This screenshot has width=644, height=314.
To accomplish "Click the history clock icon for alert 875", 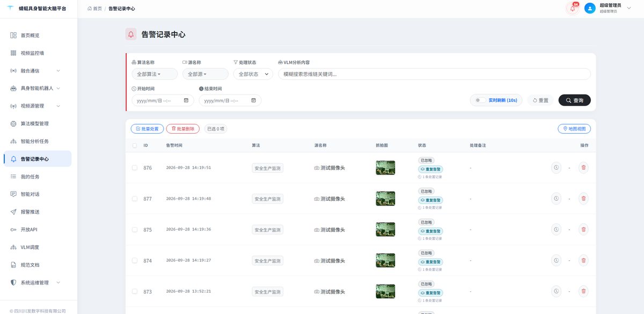I will pyautogui.click(x=556, y=230).
